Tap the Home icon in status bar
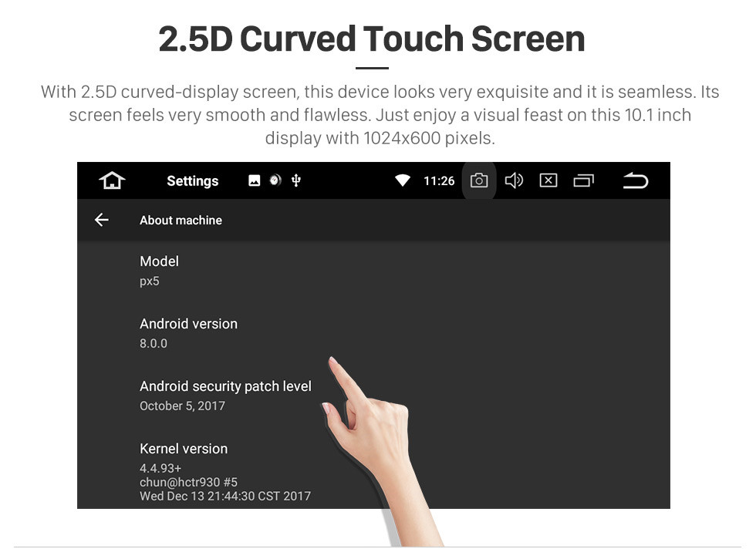This screenshot has height=549, width=756. (x=112, y=180)
